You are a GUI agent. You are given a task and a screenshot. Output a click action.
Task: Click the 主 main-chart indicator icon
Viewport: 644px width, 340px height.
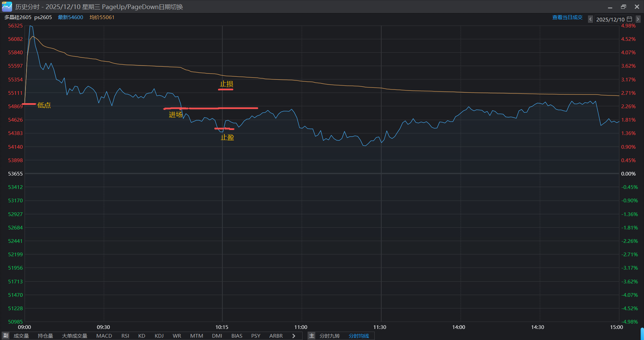tap(312, 336)
